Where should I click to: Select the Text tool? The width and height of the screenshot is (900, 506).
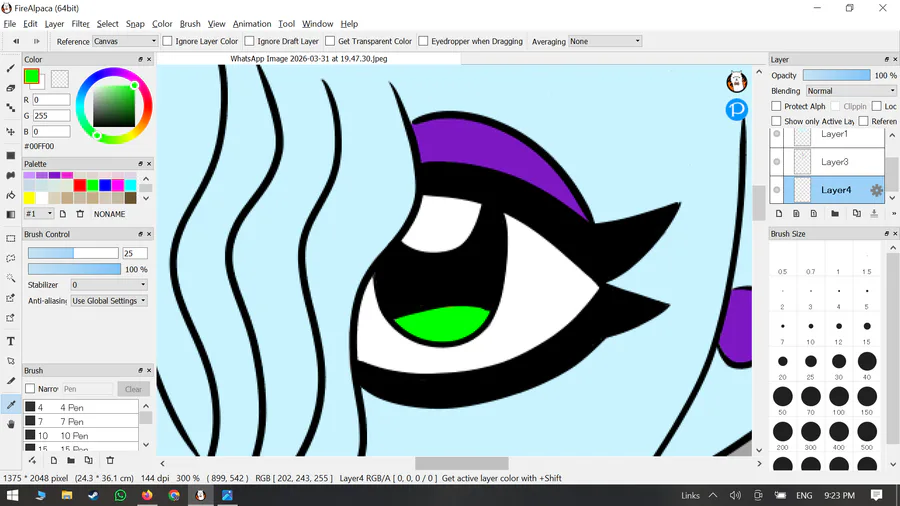click(10, 341)
